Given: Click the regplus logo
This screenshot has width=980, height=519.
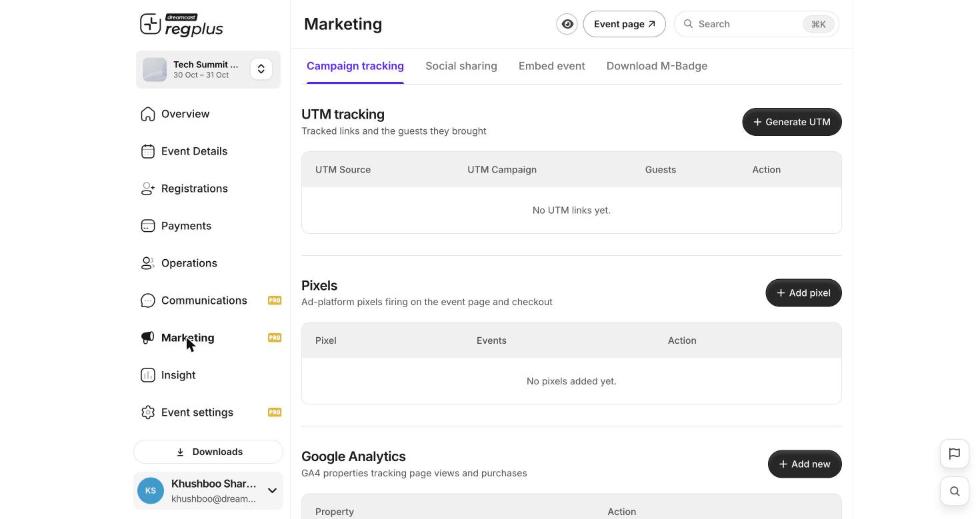Looking at the screenshot, I should (181, 25).
